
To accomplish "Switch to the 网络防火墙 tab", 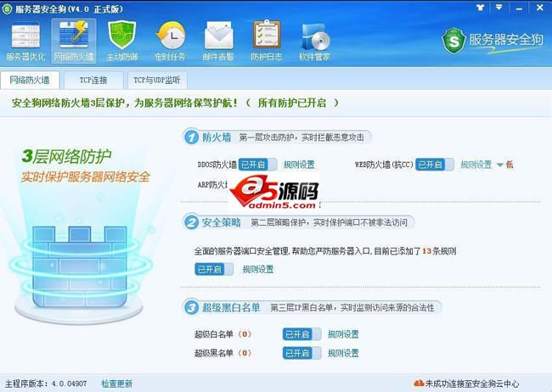I will tap(30, 80).
